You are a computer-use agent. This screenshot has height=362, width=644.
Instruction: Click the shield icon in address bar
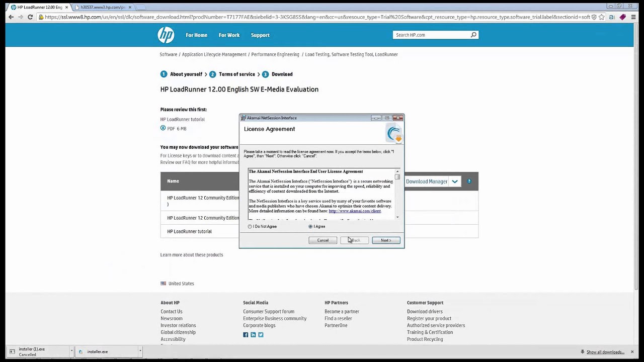click(594, 17)
